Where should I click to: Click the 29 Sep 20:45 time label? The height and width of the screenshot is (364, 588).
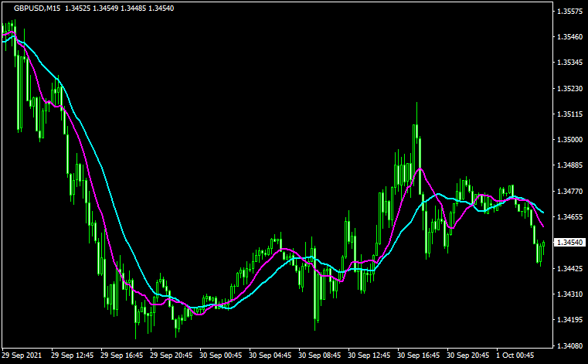(171, 355)
